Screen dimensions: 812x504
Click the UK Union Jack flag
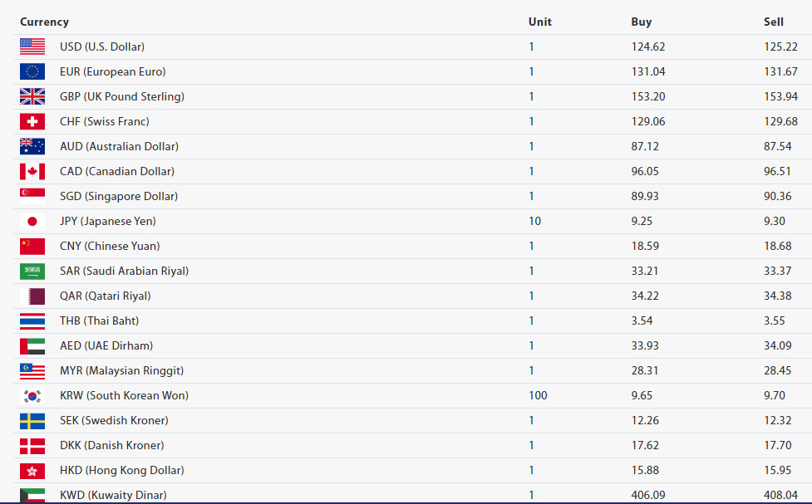pyautogui.click(x=32, y=96)
